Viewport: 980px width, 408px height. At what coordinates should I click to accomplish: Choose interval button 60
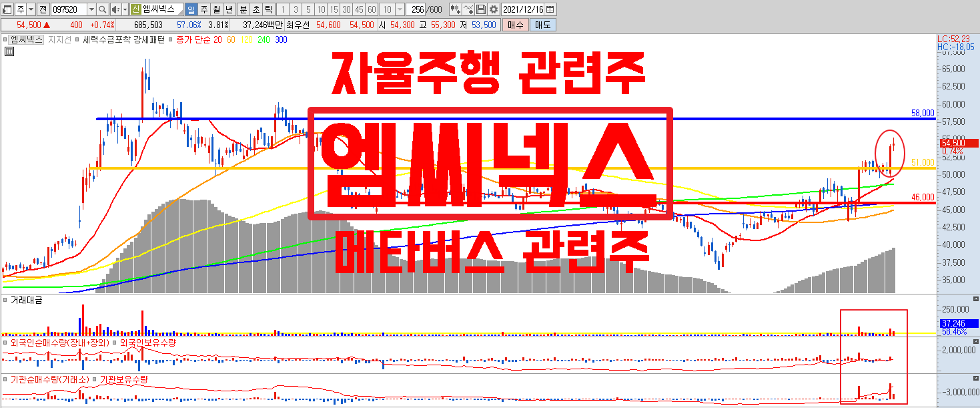click(x=372, y=9)
